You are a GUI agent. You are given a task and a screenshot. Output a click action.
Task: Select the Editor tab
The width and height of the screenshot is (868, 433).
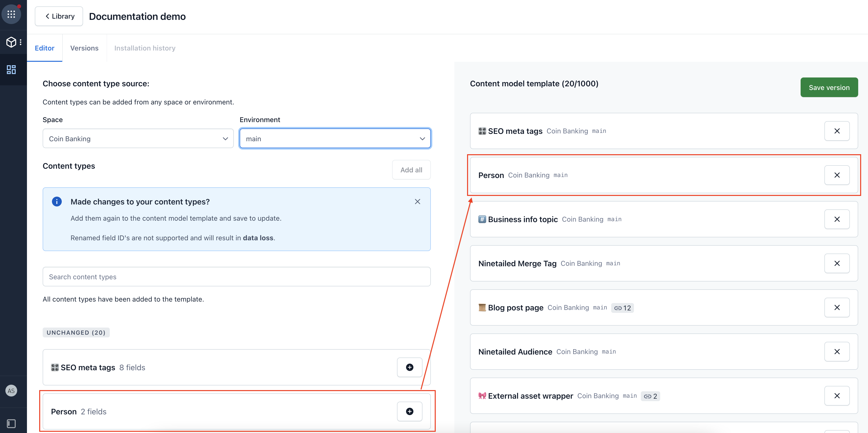tap(44, 48)
